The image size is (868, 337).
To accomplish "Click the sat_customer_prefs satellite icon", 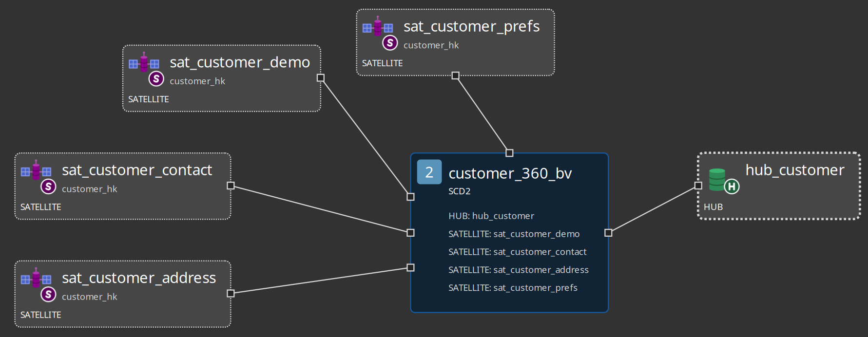I will (378, 26).
